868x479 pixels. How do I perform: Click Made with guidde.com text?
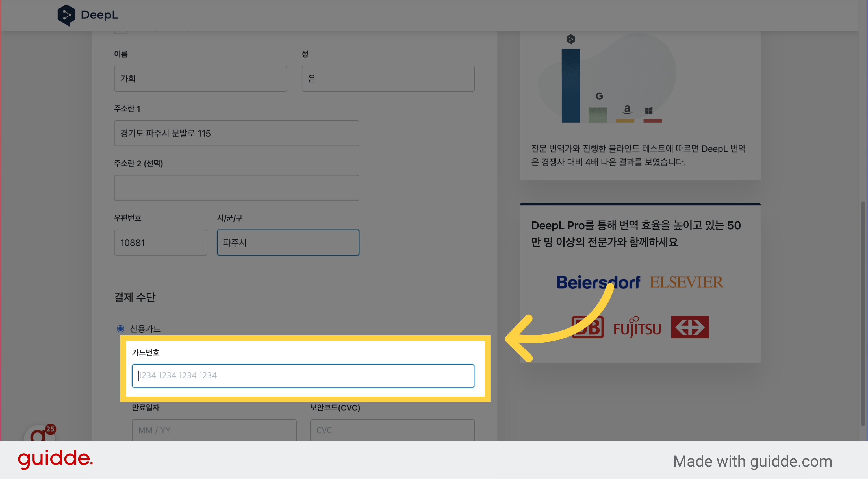pyautogui.click(x=752, y=461)
